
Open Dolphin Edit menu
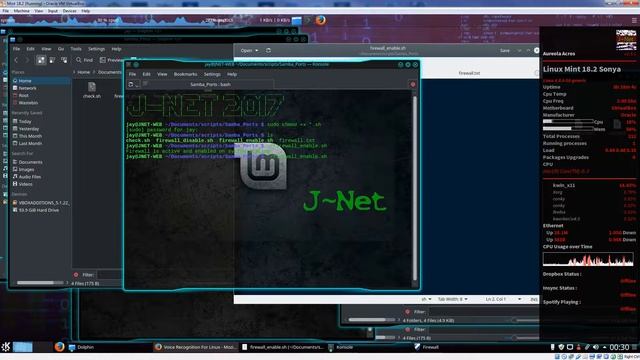31,49
